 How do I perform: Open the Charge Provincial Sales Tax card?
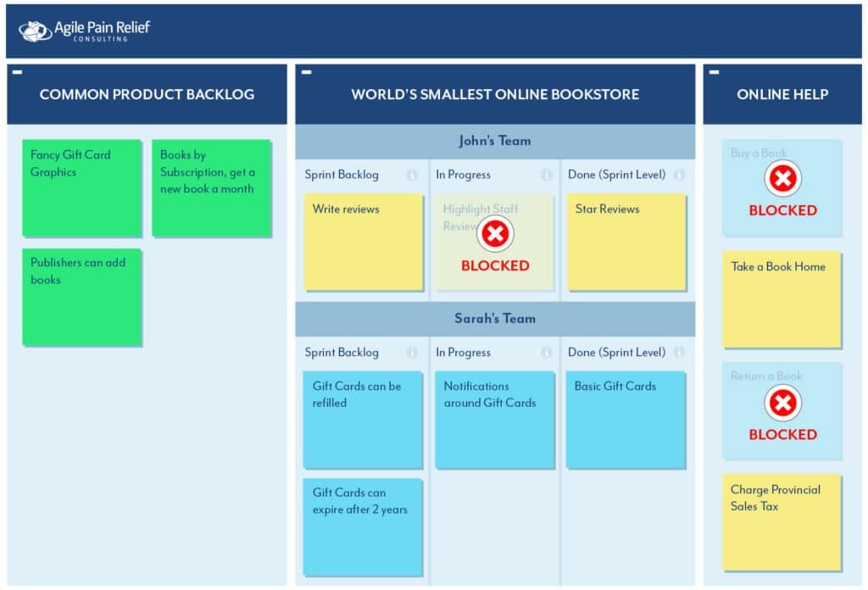782,521
